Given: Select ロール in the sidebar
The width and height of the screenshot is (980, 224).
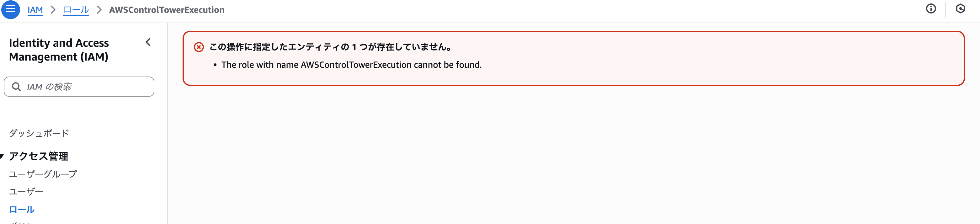Looking at the screenshot, I should click(22, 209).
